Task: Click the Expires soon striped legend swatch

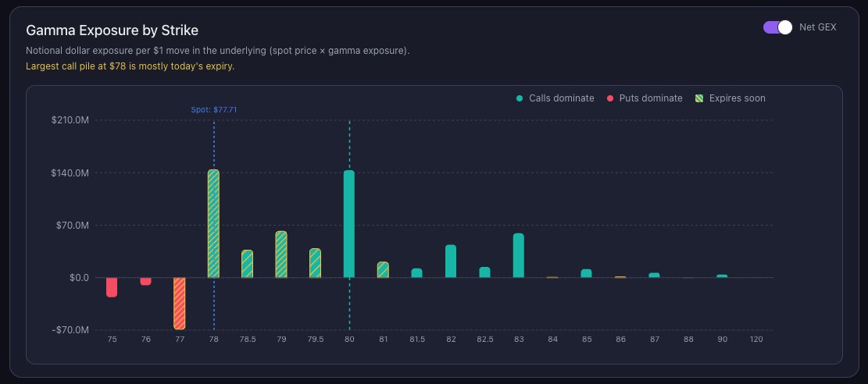Action: tap(700, 98)
